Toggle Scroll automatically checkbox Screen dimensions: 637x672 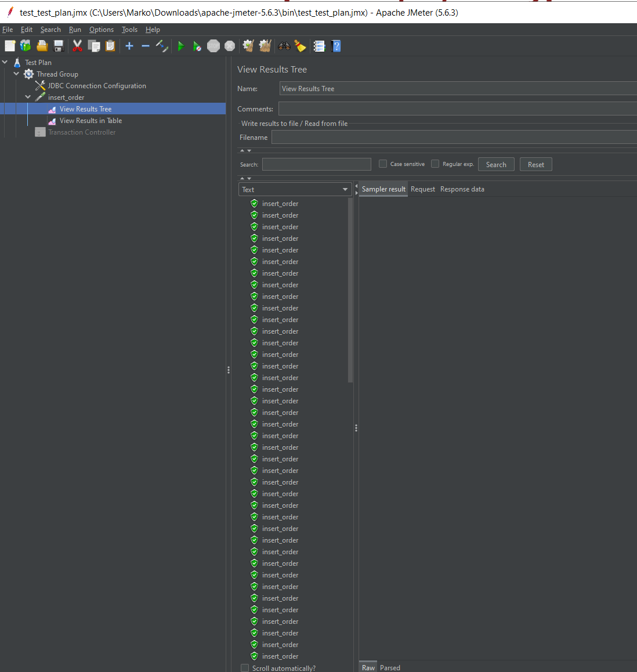pyautogui.click(x=245, y=668)
